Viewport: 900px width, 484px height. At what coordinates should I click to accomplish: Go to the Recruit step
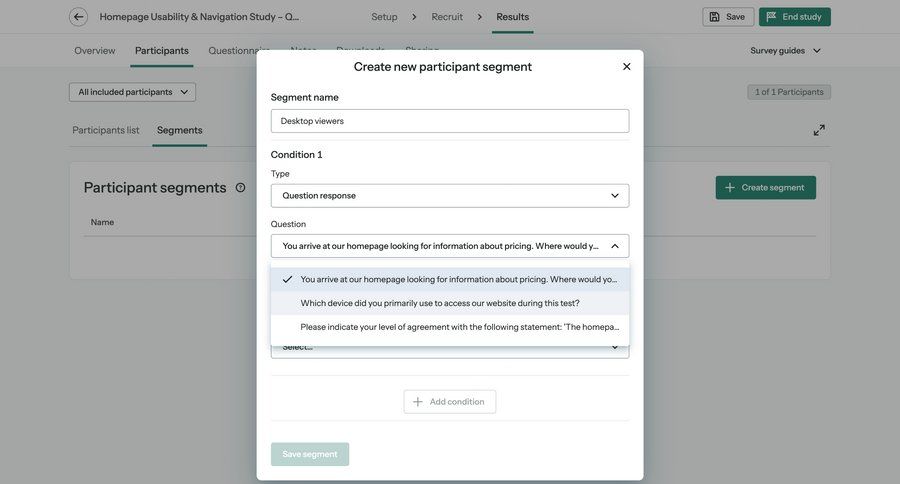(447, 17)
